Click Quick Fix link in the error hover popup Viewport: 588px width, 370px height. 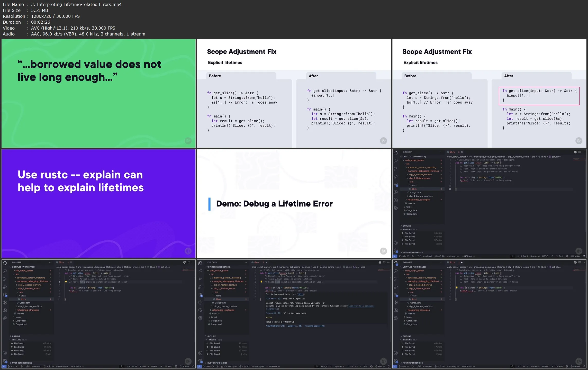point(295,326)
